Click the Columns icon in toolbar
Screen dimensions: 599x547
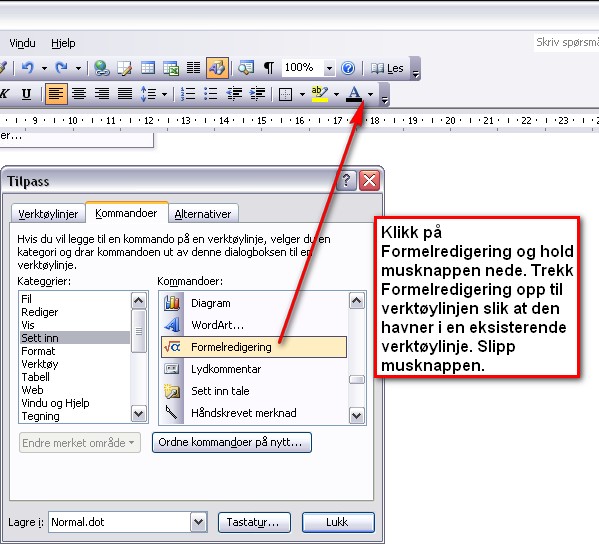[x=193, y=68]
